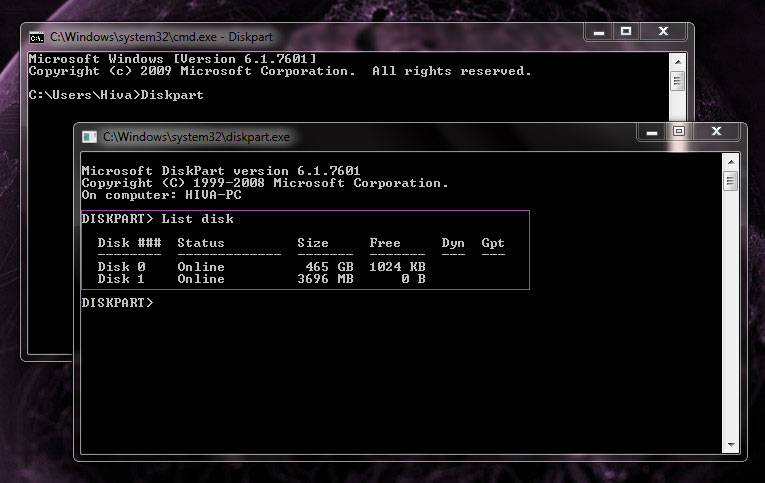Maximize the diskpart.exe window
This screenshot has height=483, width=765.
point(679,131)
